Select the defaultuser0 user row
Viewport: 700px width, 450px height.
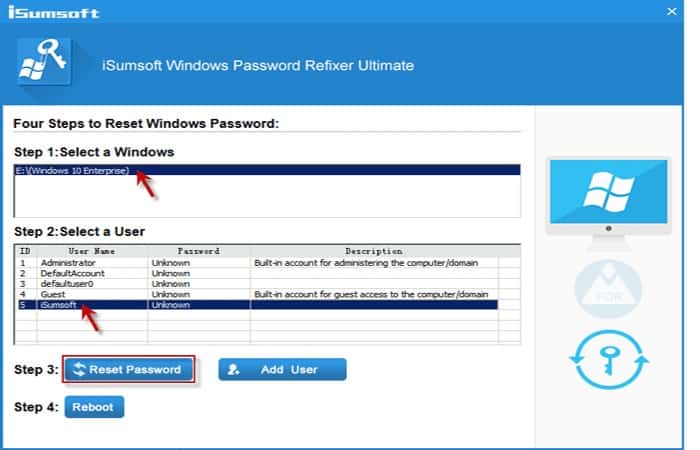pyautogui.click(x=258, y=284)
